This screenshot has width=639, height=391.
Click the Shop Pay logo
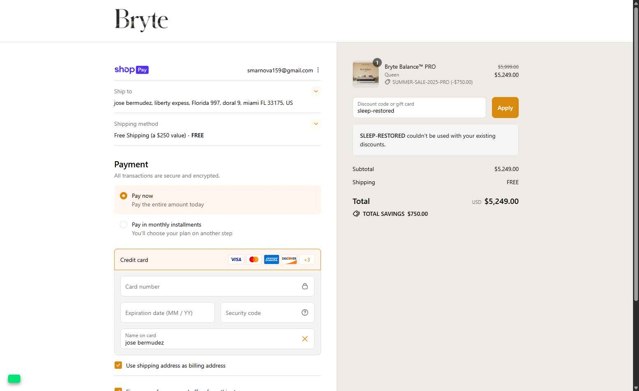pos(131,70)
